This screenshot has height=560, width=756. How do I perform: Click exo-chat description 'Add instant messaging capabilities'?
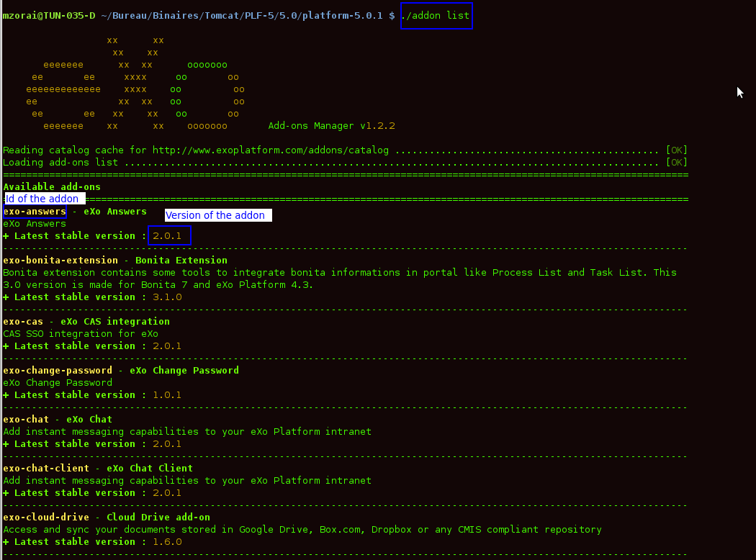[187, 431]
